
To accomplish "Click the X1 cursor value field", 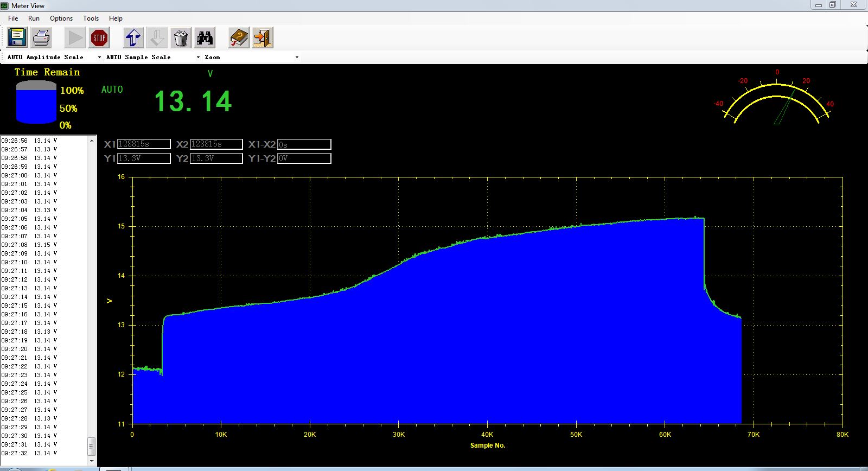I will click(144, 144).
